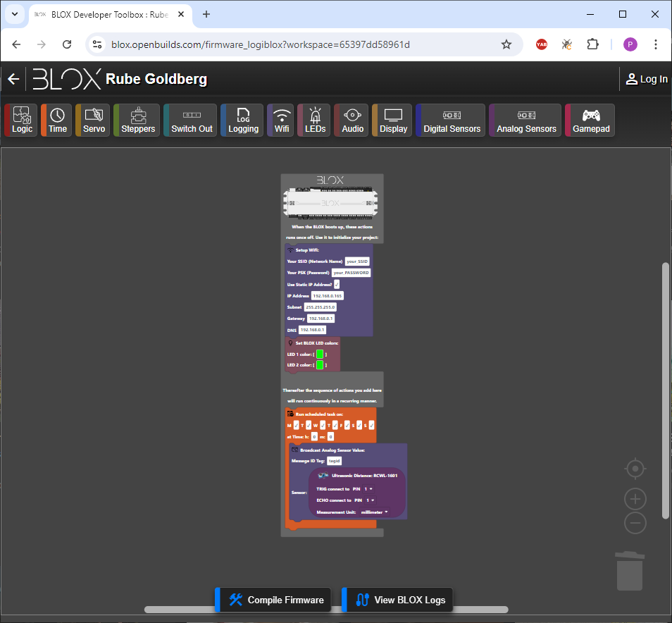Click the Compile Firmware button
Viewport: 672px width, 623px height.
pyautogui.click(x=277, y=600)
